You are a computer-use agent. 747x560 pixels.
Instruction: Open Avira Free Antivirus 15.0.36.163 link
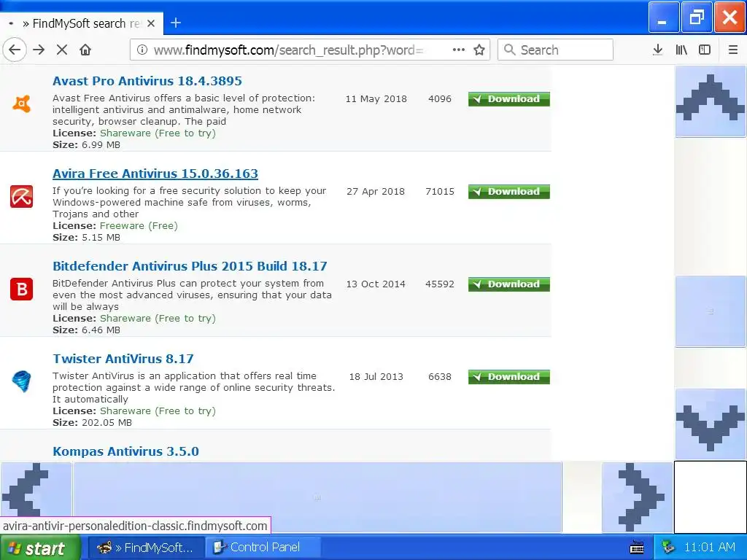coord(155,174)
